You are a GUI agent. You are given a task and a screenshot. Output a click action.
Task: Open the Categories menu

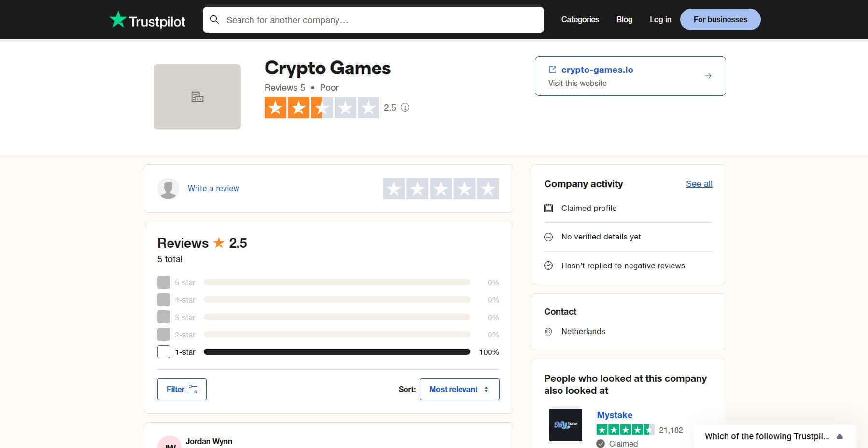[x=580, y=19]
